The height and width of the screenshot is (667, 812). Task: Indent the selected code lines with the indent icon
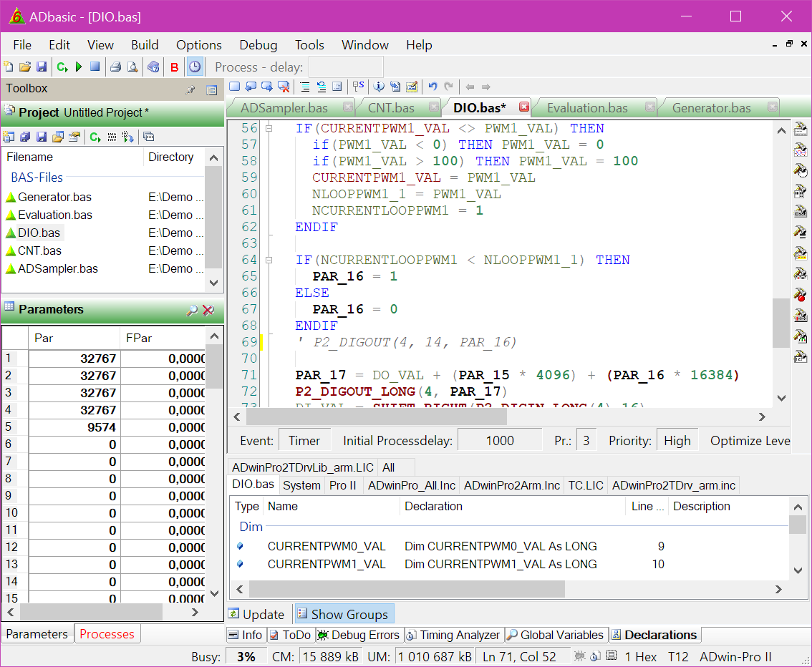tap(305, 87)
